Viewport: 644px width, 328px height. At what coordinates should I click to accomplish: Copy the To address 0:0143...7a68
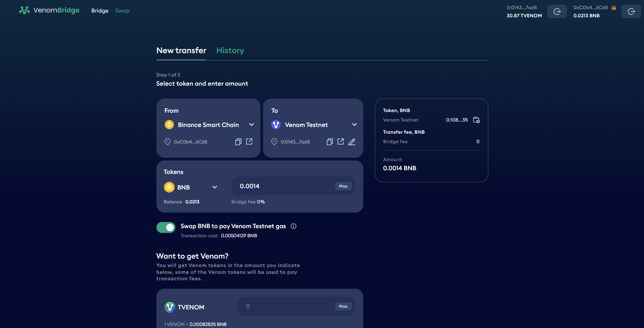point(329,142)
